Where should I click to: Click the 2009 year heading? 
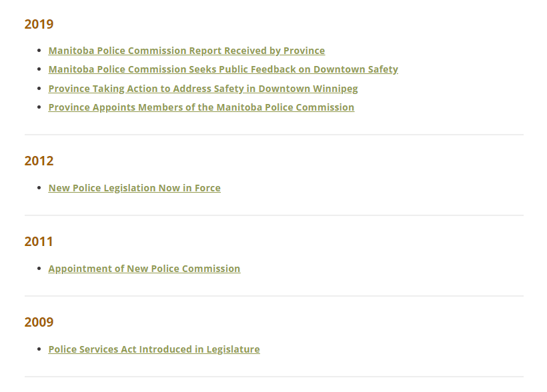pos(39,322)
